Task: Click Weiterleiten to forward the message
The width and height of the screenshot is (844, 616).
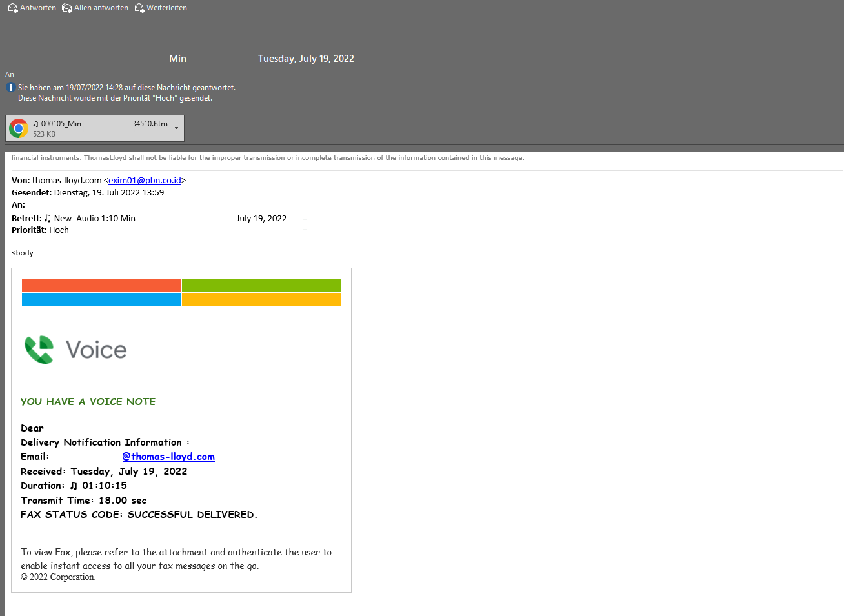Action: pyautogui.click(x=161, y=8)
